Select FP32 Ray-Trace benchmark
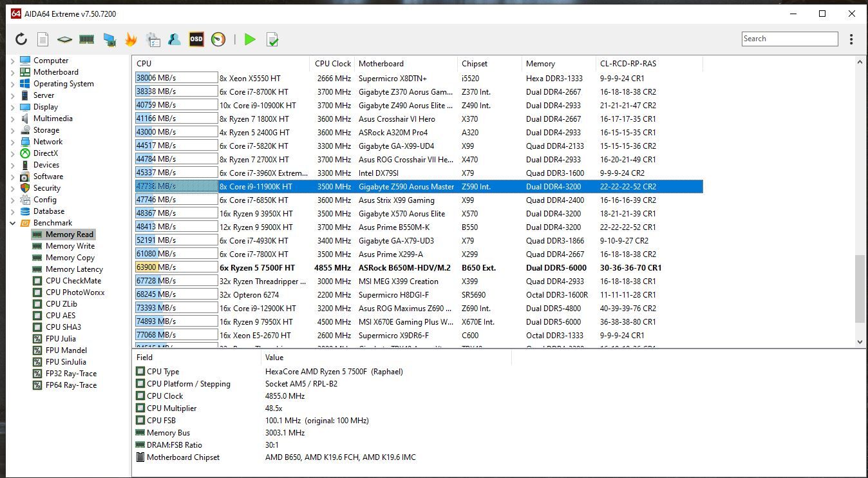Image resolution: width=868 pixels, height=478 pixels. [x=71, y=374]
